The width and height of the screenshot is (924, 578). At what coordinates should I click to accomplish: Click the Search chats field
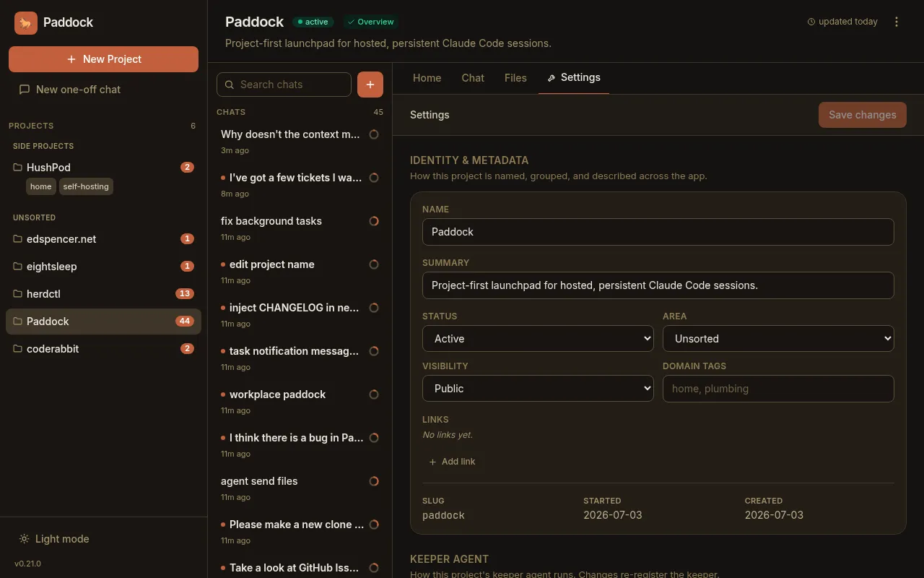pyautogui.click(x=284, y=85)
